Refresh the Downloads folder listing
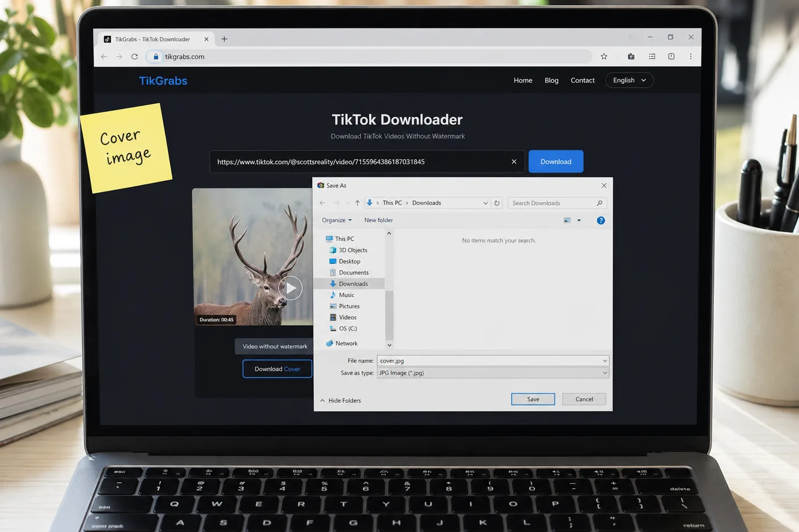799x532 pixels. pos(497,203)
